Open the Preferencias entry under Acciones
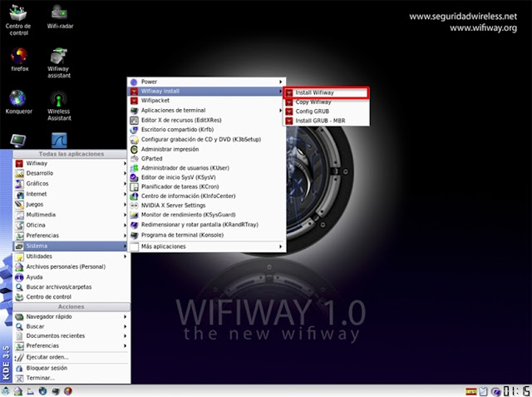The height and width of the screenshot is (397, 532). click(70, 345)
